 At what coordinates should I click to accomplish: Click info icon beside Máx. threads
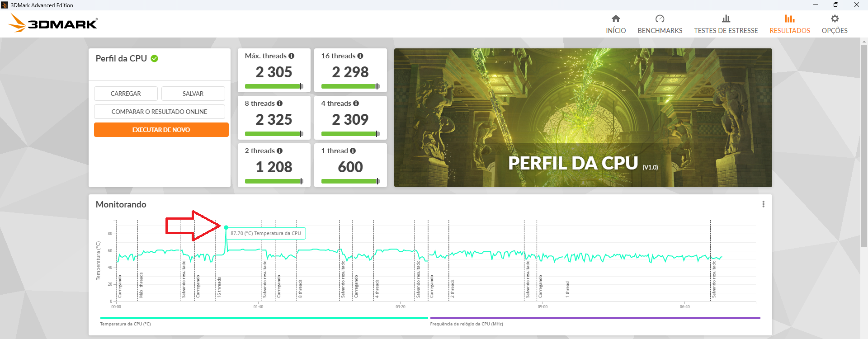pyautogui.click(x=292, y=56)
